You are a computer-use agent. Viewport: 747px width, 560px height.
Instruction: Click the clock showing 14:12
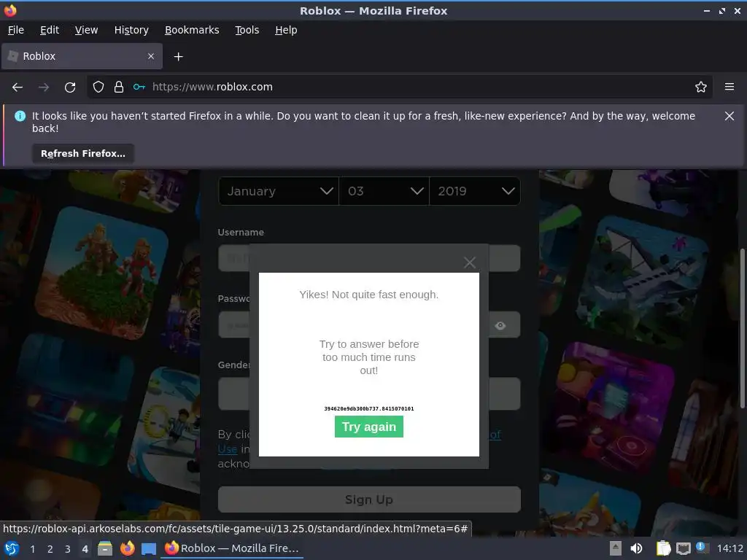point(729,548)
